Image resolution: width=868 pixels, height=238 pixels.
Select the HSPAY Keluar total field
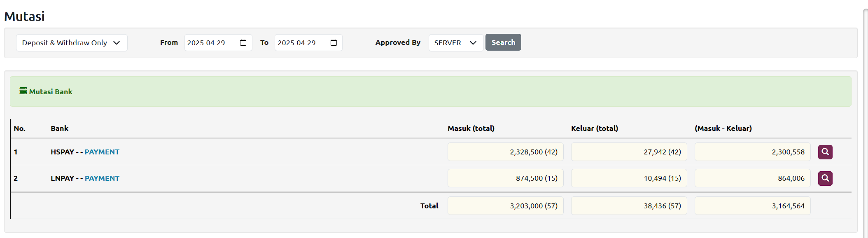click(629, 152)
